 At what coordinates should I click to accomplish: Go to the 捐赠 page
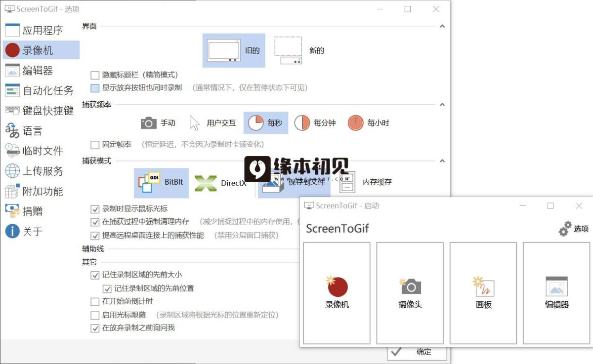click(x=41, y=211)
